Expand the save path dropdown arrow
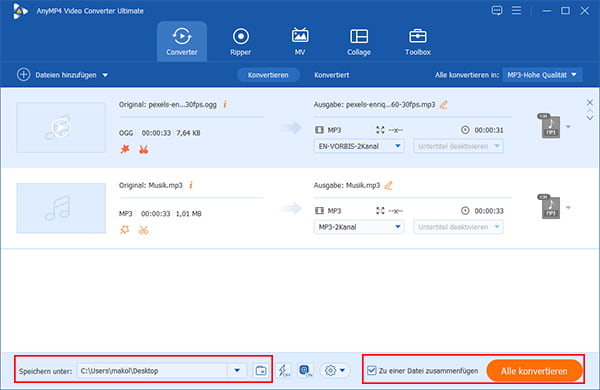This screenshot has height=390, width=600. click(237, 370)
